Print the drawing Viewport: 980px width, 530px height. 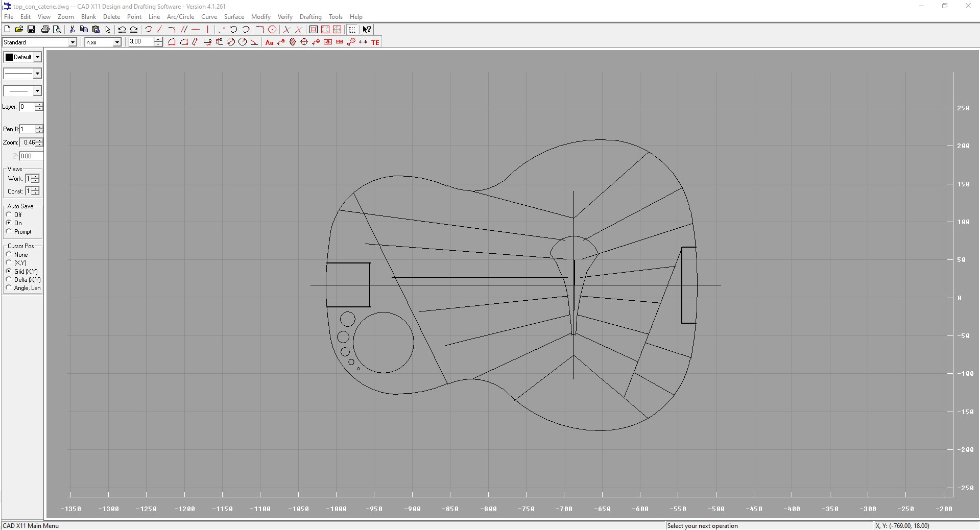[x=45, y=30]
